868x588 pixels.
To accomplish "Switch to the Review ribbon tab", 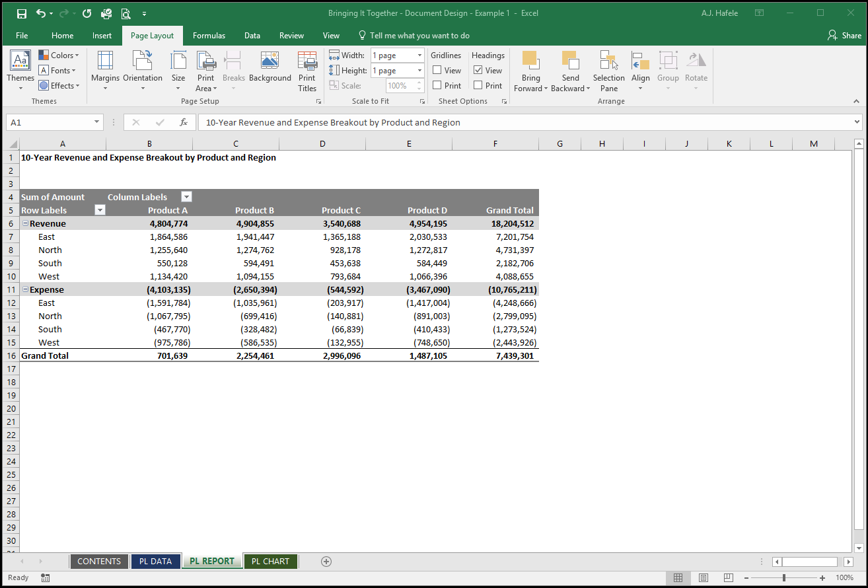I will coord(291,36).
